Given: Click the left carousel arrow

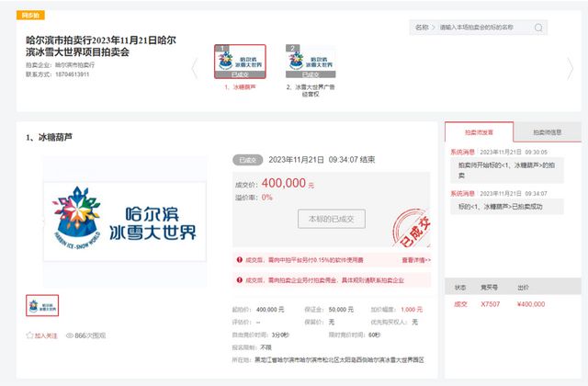Looking at the screenshot, I should (x=195, y=68).
